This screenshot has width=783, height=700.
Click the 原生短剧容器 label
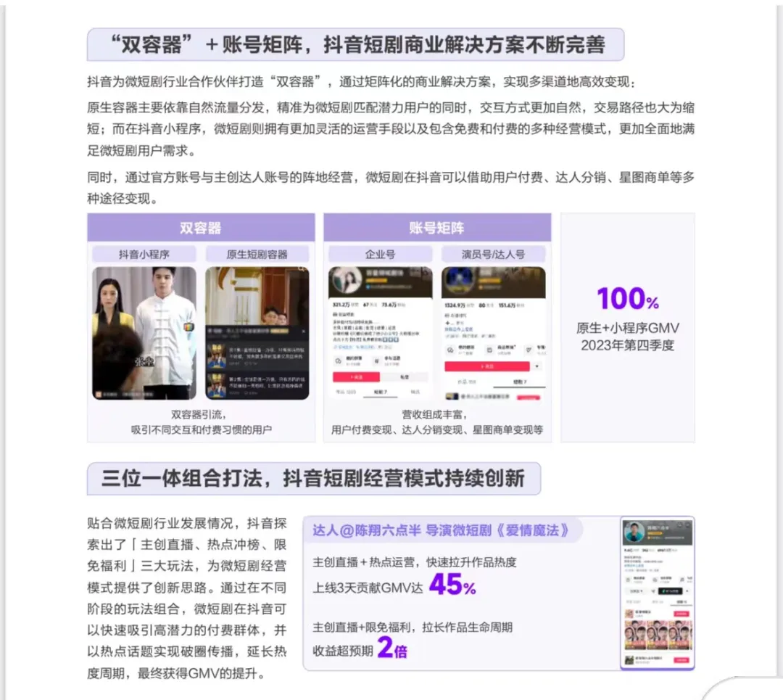pyautogui.click(x=257, y=255)
